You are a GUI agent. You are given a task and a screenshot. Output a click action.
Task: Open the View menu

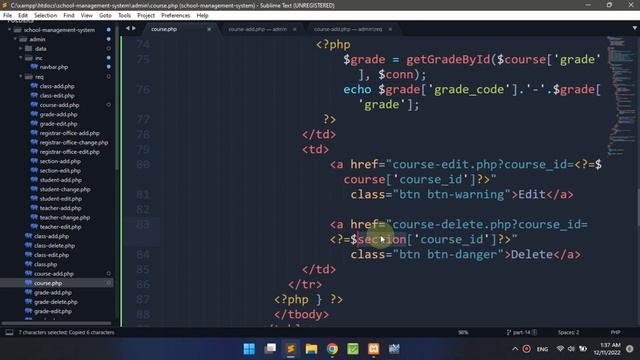87,16
